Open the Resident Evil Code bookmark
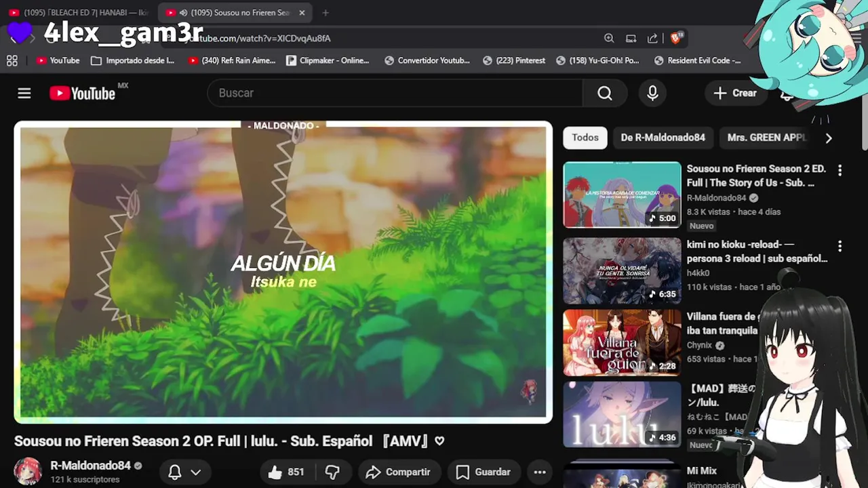 pyautogui.click(x=697, y=60)
